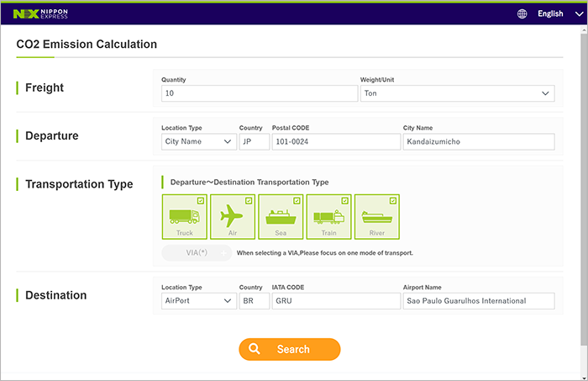Click the Departure City Name field
588x381 pixels.
click(478, 141)
